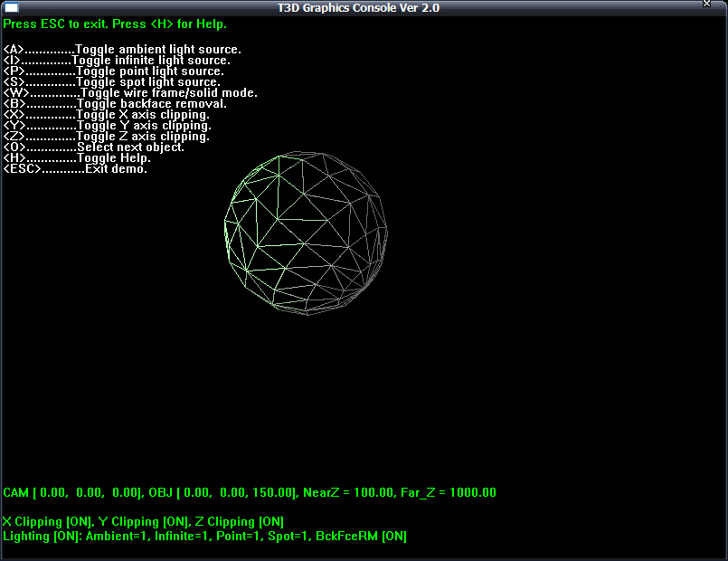Image resolution: width=728 pixels, height=561 pixels.
Task: Close the T3D Graphics Console window
Action: coord(706,4)
